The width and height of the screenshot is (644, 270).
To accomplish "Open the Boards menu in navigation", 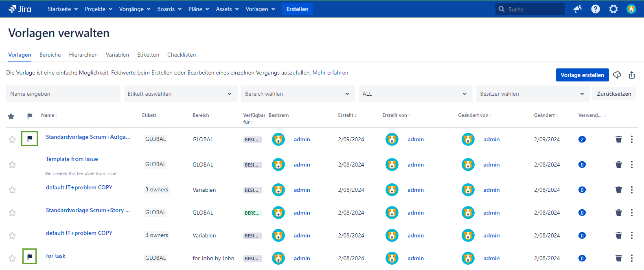I will (169, 9).
